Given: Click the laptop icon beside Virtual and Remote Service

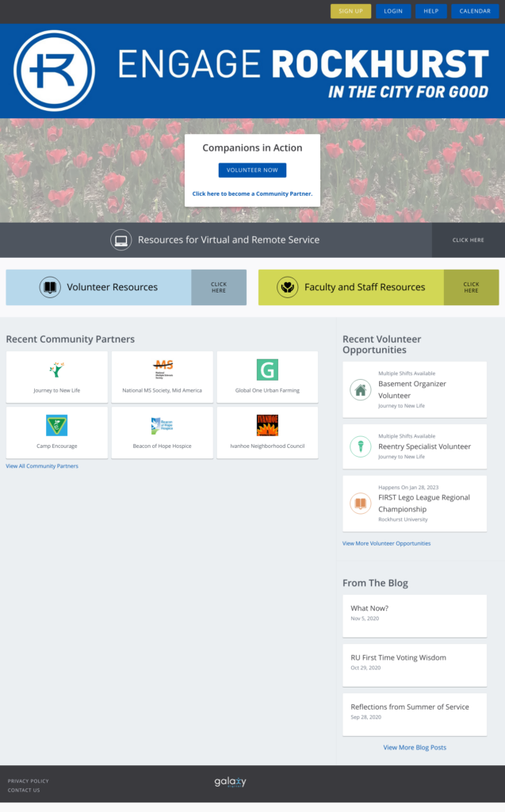Looking at the screenshot, I should pyautogui.click(x=121, y=240).
